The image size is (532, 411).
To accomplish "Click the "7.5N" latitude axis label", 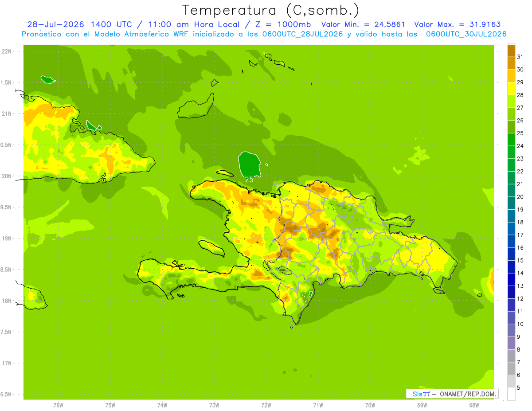I will (x=7, y=332).
